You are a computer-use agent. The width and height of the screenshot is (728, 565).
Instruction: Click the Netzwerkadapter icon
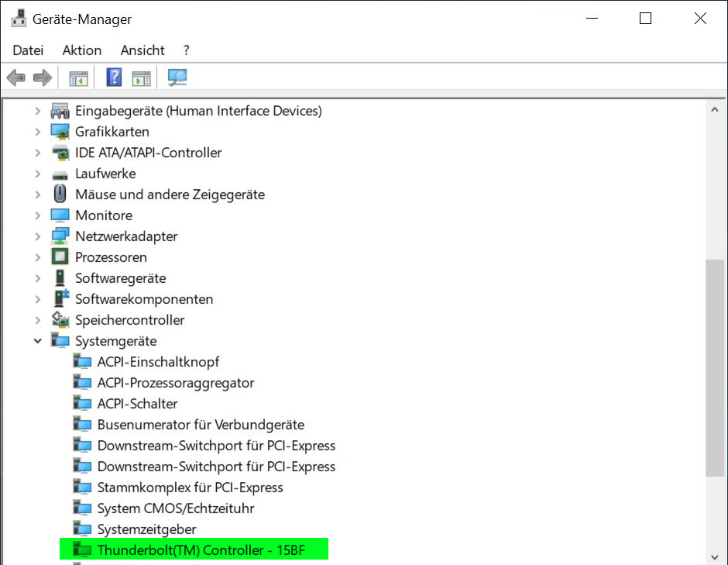pos(60,236)
